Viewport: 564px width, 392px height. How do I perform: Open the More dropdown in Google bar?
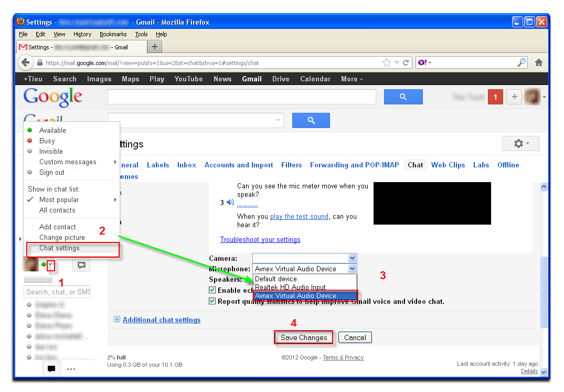tap(352, 79)
